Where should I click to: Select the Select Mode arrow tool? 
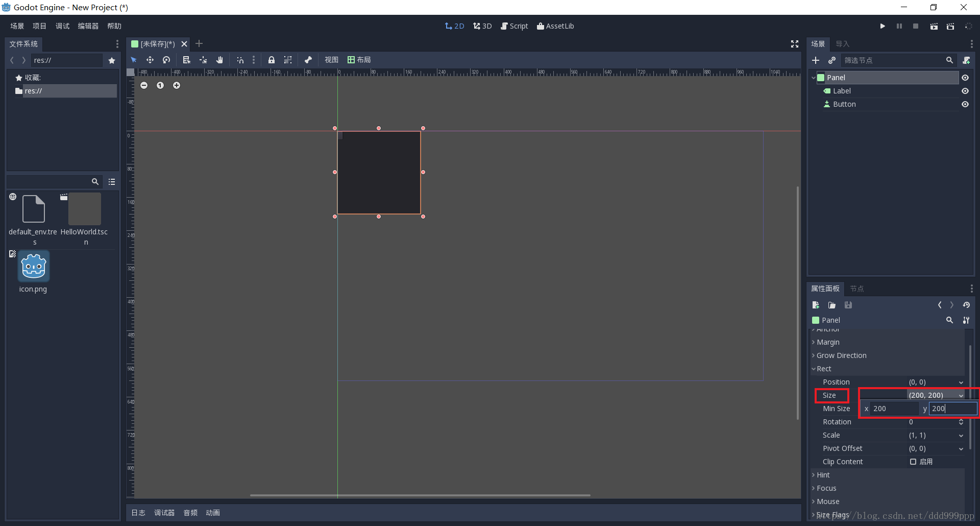pos(134,60)
